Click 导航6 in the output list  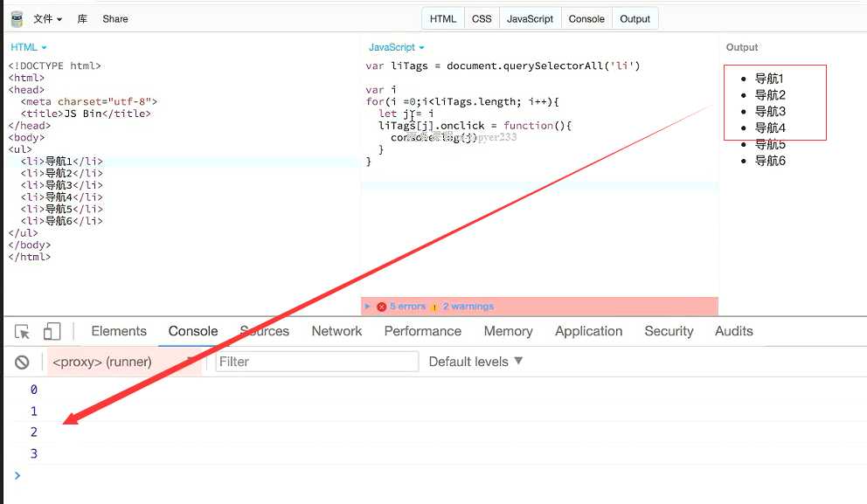tap(770, 161)
